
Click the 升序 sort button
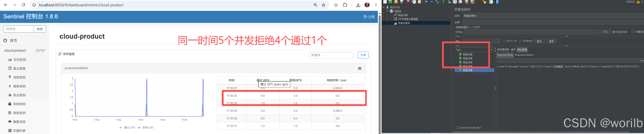click(x=363, y=55)
